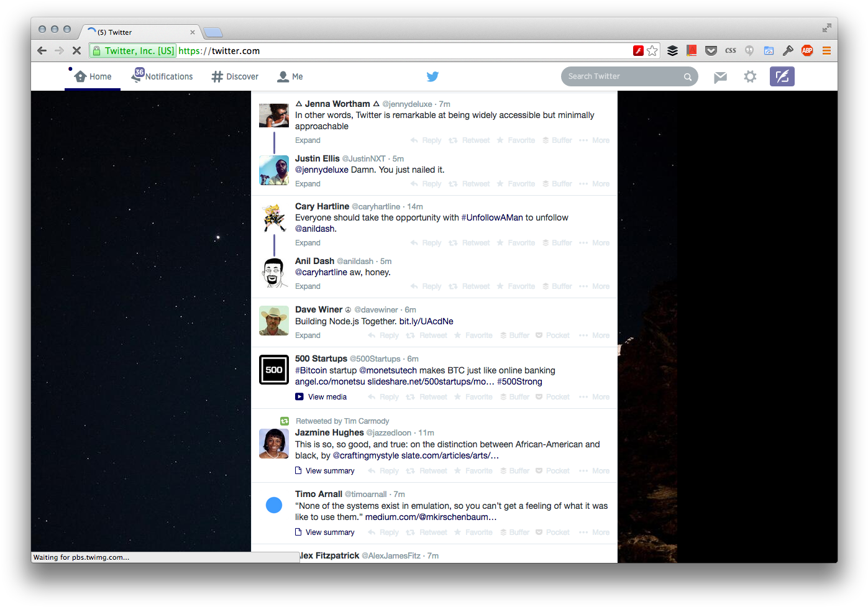Expand Dave Winer's tweet

pos(308,335)
